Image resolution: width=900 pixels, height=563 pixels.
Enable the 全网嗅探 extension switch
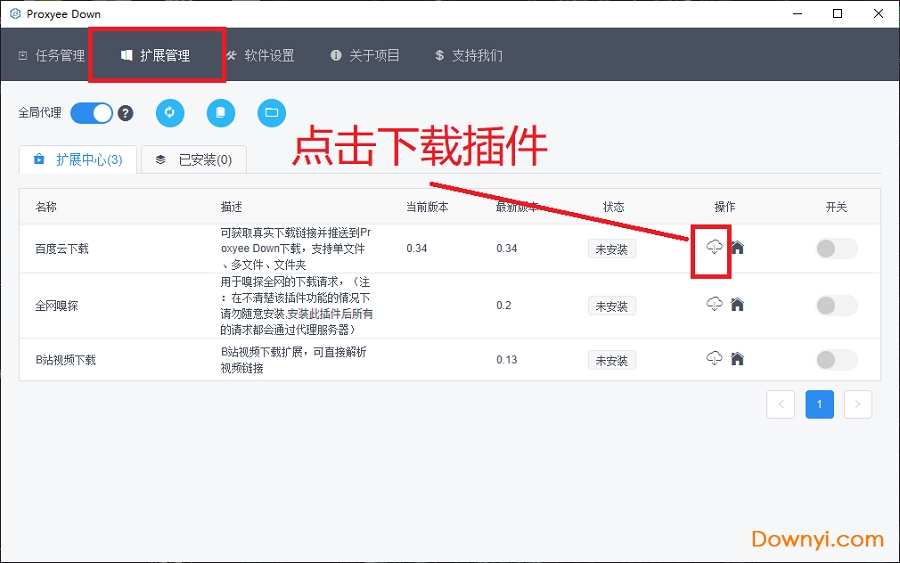click(x=836, y=306)
